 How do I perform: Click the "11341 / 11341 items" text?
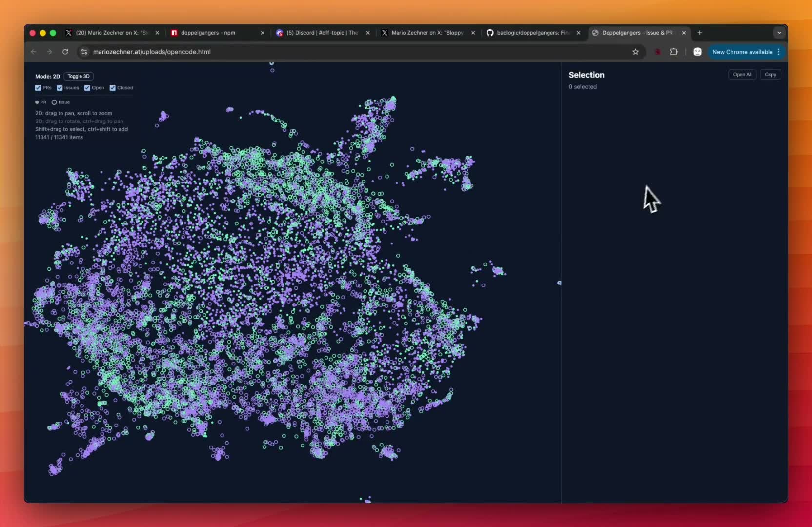coord(59,137)
